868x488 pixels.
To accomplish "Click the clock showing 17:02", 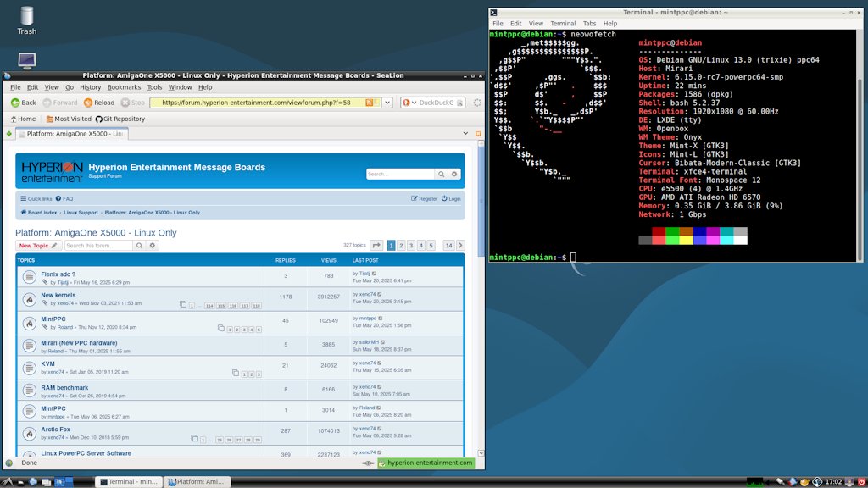I will click(x=833, y=482).
